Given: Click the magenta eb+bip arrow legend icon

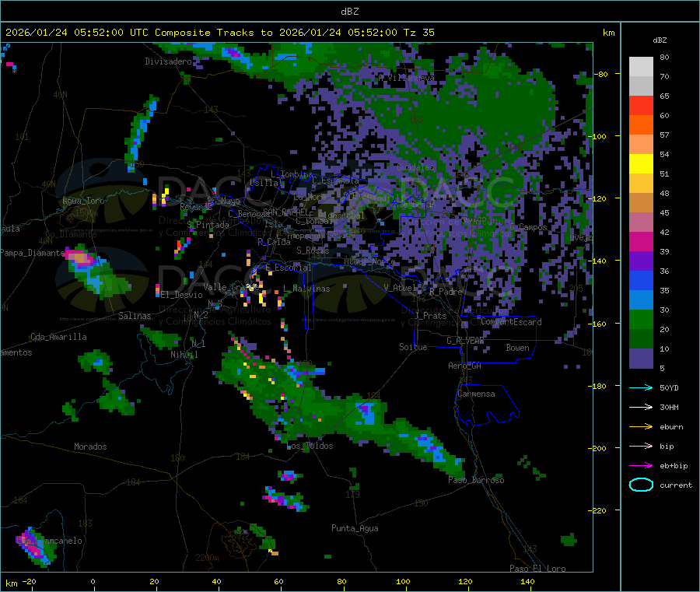Looking at the screenshot, I should click(641, 465).
